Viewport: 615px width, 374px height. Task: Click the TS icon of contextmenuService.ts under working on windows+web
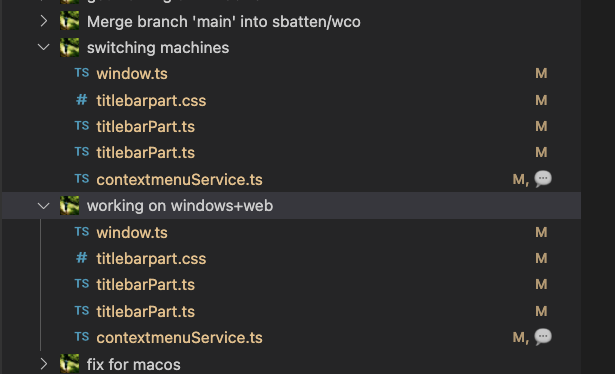(x=82, y=337)
